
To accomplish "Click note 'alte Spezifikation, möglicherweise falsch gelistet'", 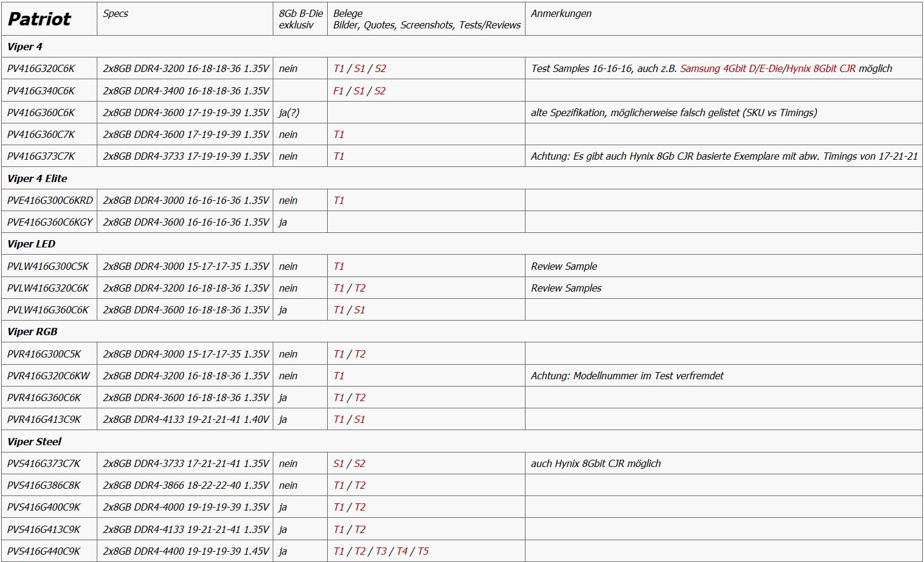I will click(674, 113).
